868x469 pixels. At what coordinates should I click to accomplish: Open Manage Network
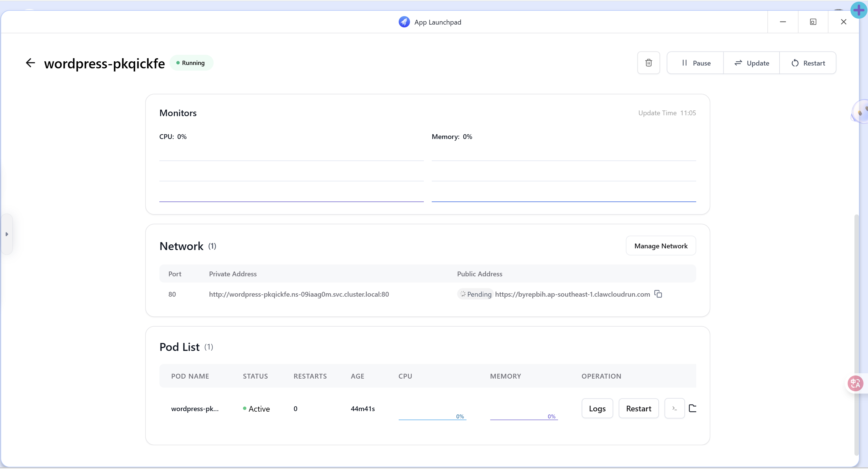660,246
